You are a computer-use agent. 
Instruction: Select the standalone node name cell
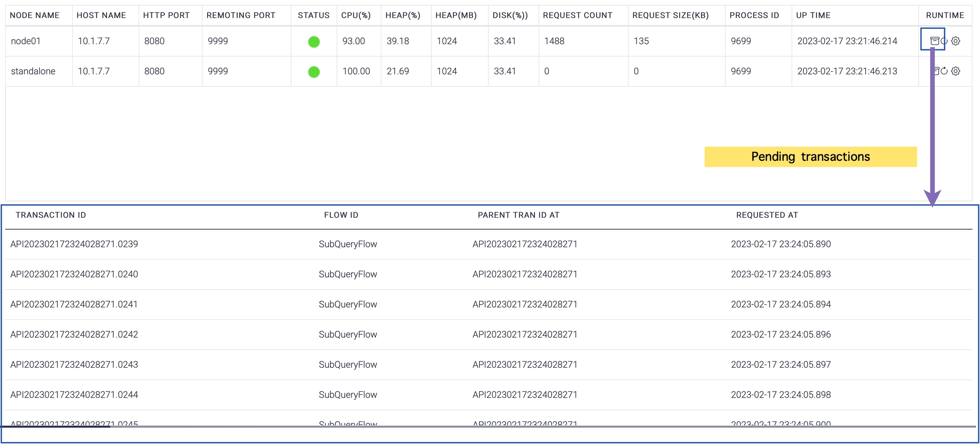click(x=33, y=71)
